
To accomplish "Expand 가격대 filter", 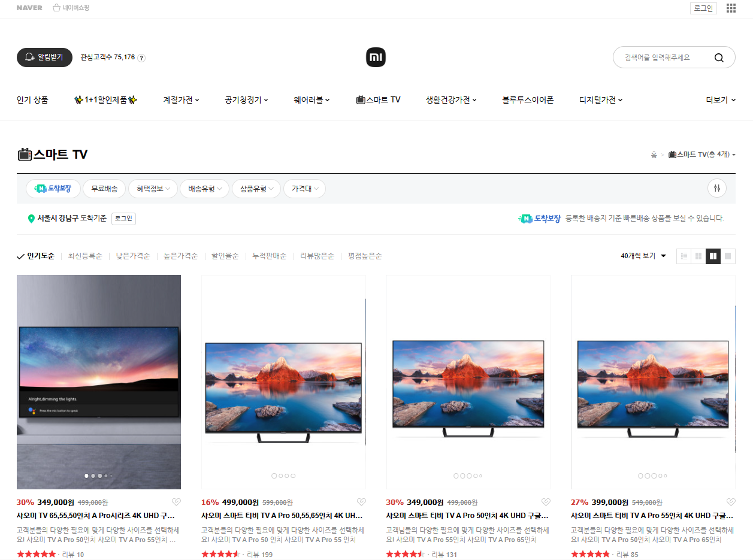I will (x=304, y=189).
